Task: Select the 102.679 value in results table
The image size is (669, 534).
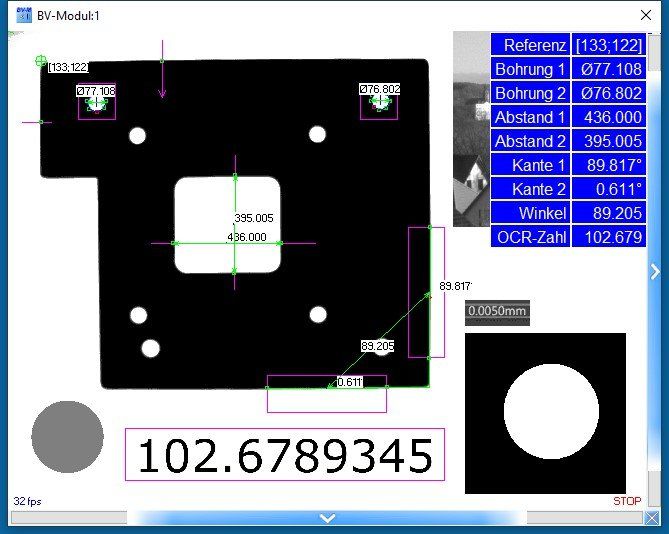Action: [609, 236]
